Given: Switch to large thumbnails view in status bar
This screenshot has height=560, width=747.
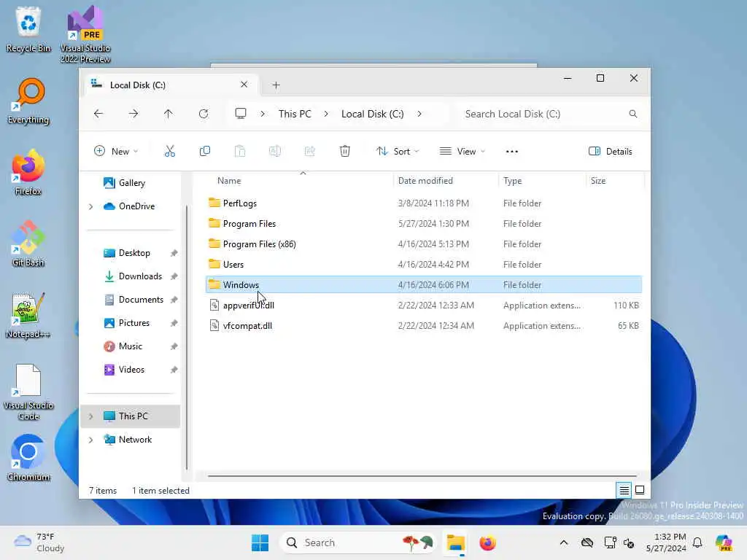Looking at the screenshot, I should tap(640, 490).
